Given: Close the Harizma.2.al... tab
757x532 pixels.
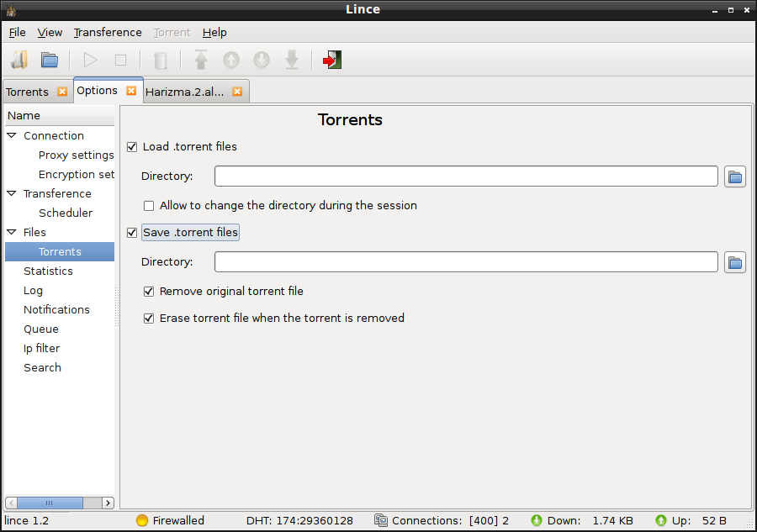Looking at the screenshot, I should click(x=237, y=92).
